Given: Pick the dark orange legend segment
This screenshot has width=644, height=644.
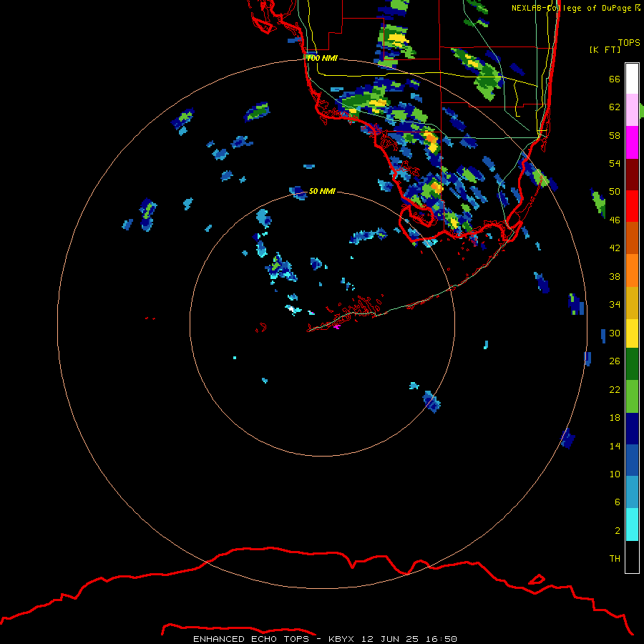Looking at the screenshot, I should pyautogui.click(x=632, y=238).
